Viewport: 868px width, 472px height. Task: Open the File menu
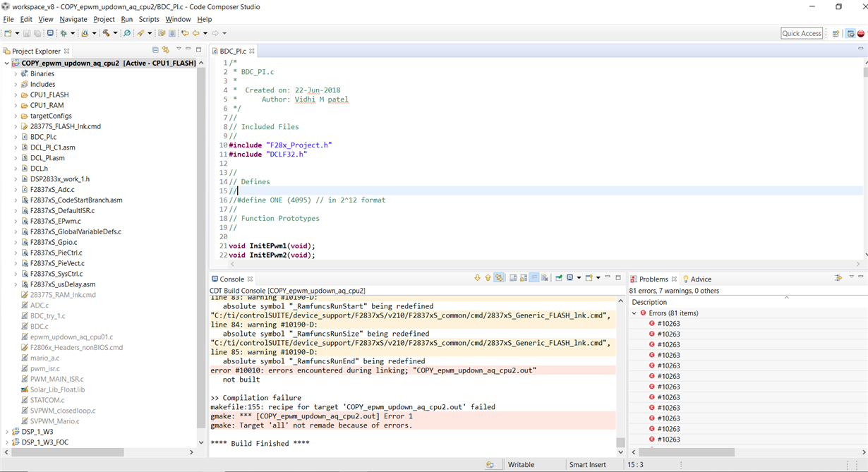coord(8,19)
